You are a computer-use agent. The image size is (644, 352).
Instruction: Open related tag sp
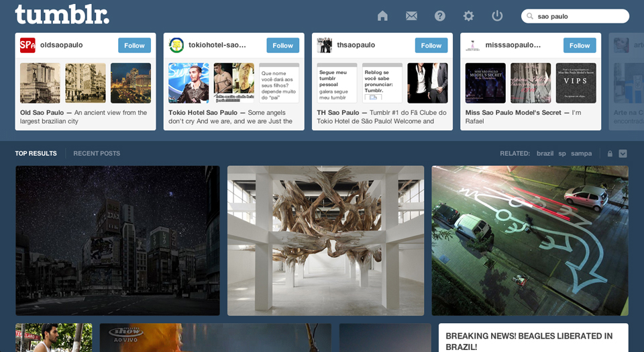[x=562, y=154]
